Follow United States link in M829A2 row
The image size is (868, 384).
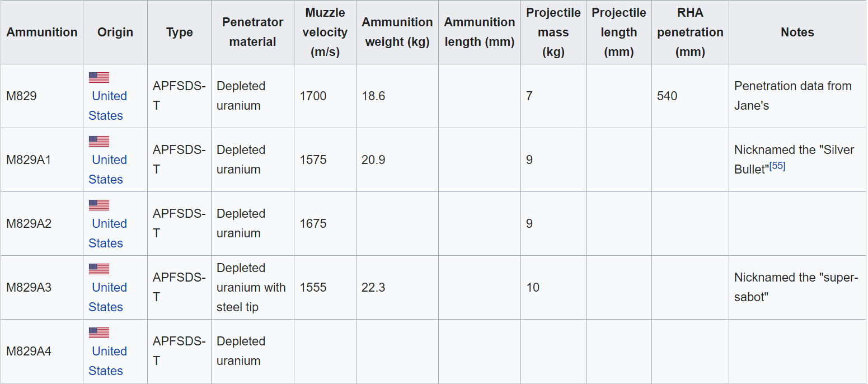pos(107,233)
